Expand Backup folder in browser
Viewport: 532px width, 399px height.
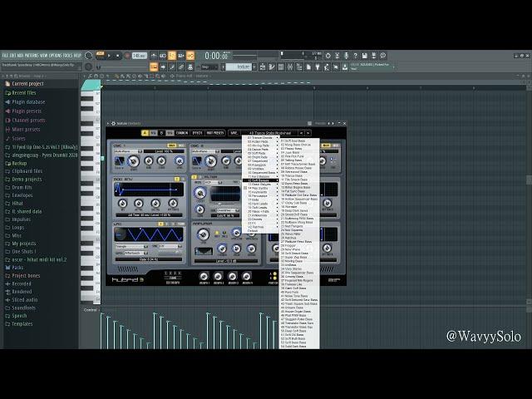point(16,163)
